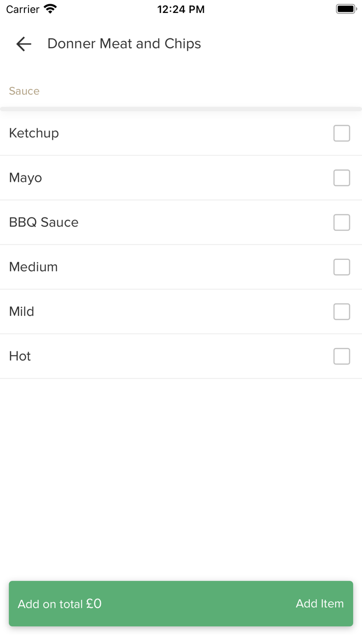This screenshot has width=362, height=644.
Task: Choose the Mild label text
Action: tap(22, 311)
